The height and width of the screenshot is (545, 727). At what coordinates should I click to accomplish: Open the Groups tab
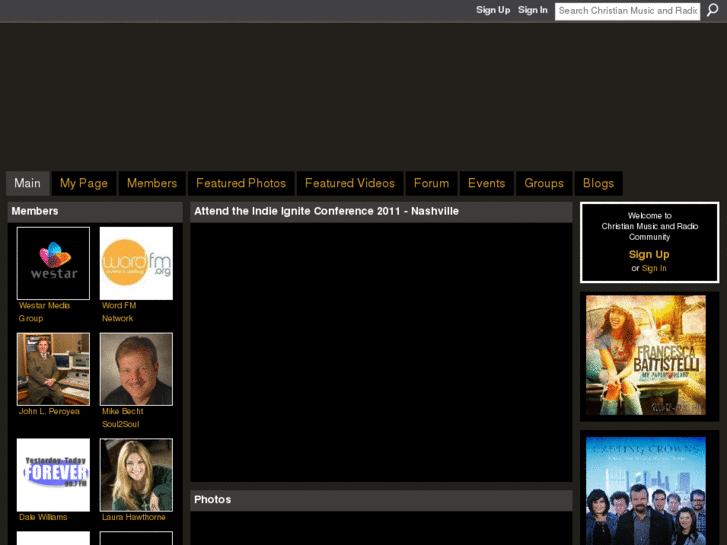[544, 183]
